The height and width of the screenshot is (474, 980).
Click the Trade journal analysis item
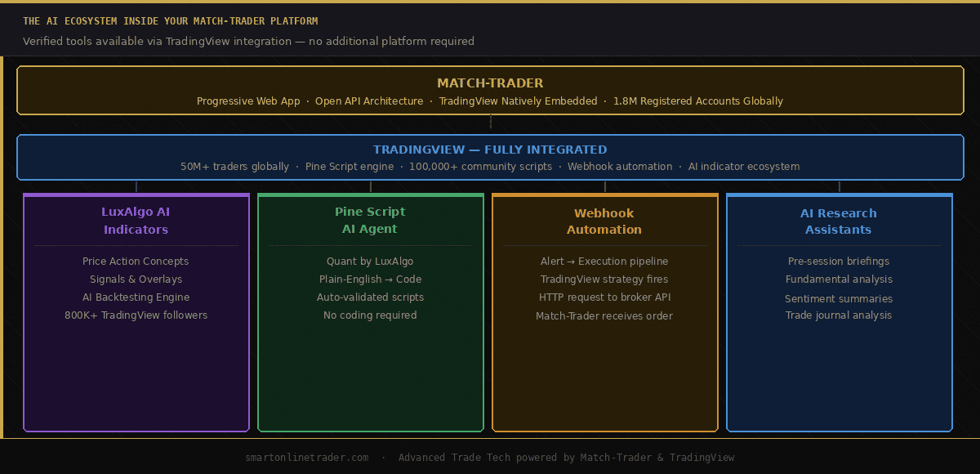(839, 315)
